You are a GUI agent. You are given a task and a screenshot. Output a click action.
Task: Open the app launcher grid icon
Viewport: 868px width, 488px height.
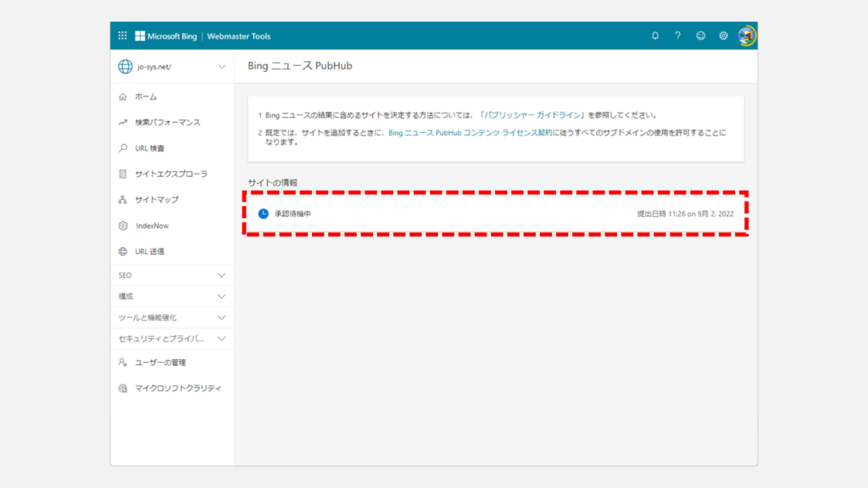pyautogui.click(x=122, y=36)
